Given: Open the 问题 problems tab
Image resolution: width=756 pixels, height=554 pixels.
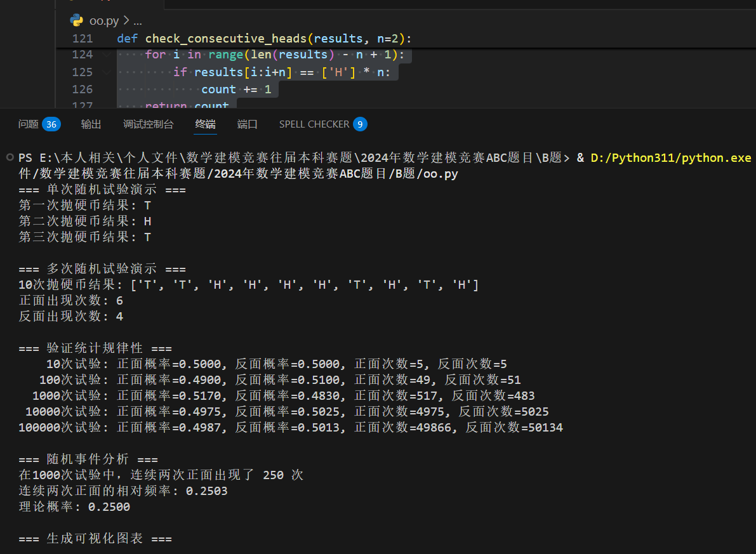Looking at the screenshot, I should [29, 124].
